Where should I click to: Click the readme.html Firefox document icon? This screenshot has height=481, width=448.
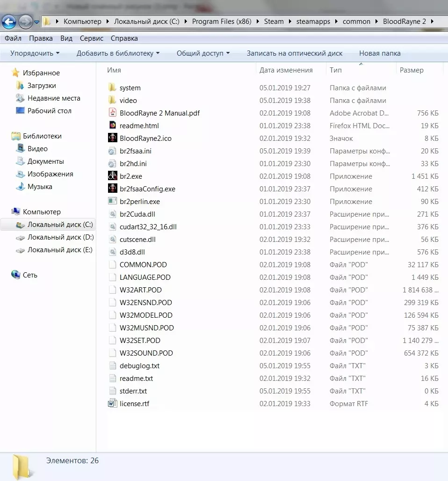coord(112,125)
